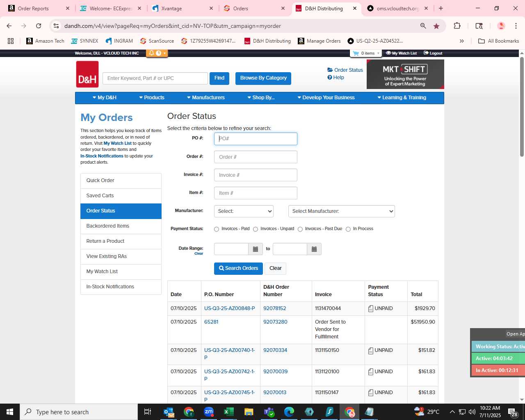
Task: Select Invoices - Past Due payment status
Action: pyautogui.click(x=300, y=229)
